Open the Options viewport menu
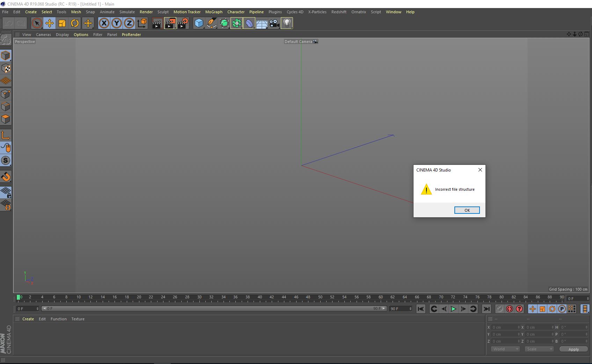 [81, 35]
